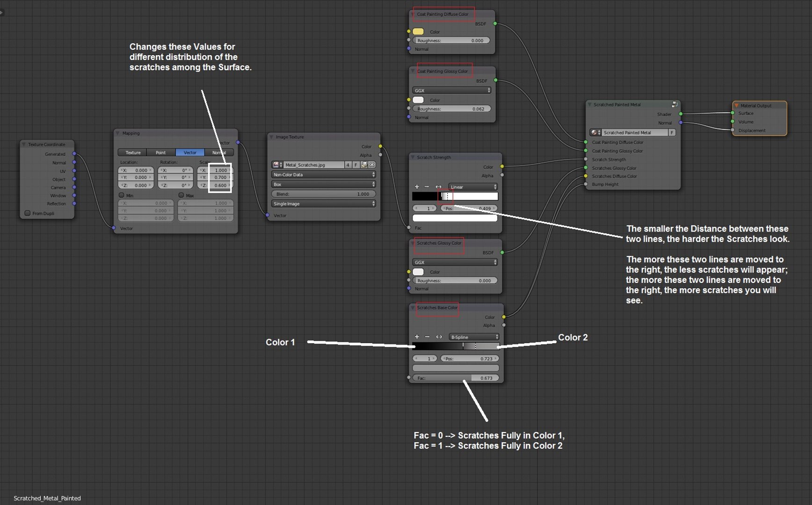Enable the Max checkbox in Mapping node
The image size is (812, 505).
click(181, 195)
